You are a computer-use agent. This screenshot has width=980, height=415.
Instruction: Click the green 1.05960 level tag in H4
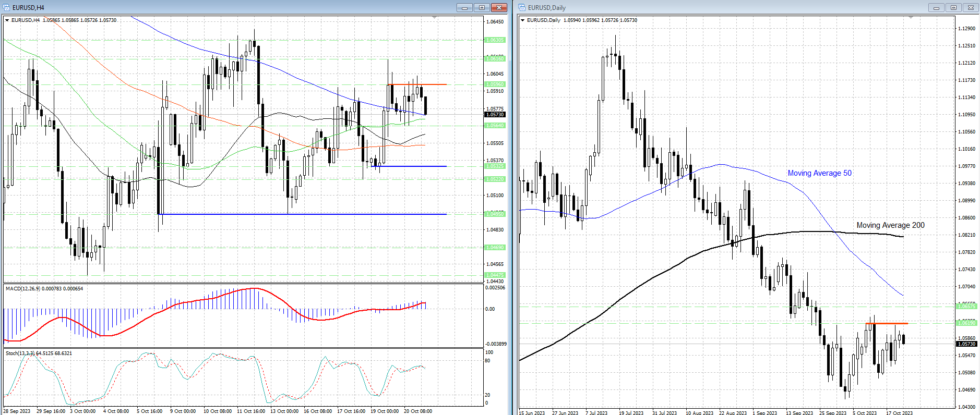[x=495, y=84]
